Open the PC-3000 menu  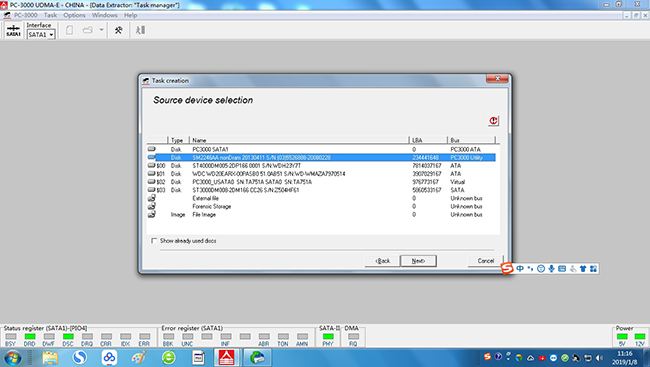26,15
